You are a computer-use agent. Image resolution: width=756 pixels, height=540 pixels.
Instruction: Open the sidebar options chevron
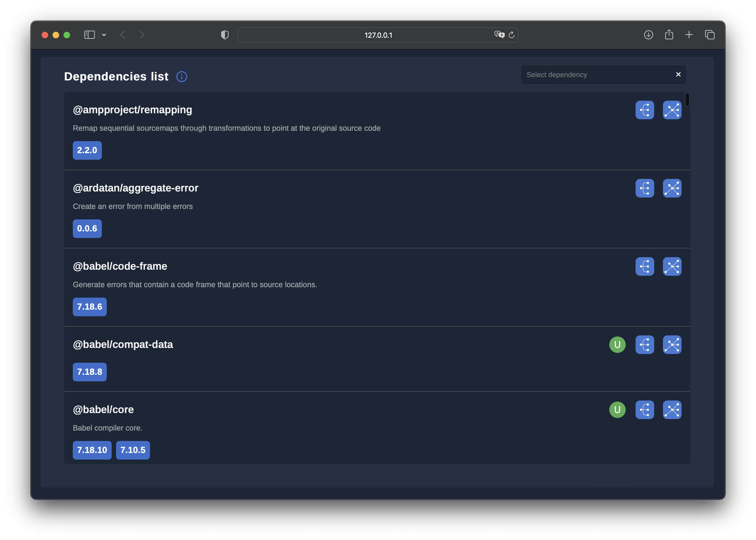click(105, 34)
